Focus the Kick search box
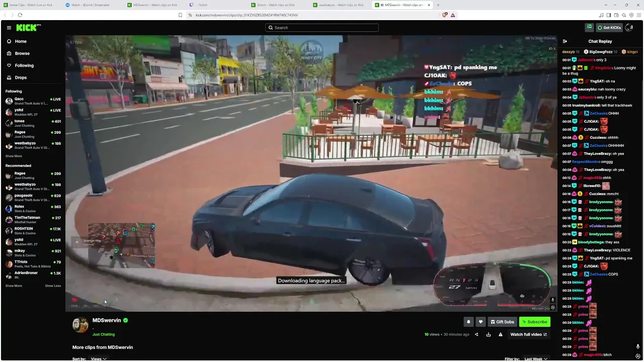644x362 pixels. click(x=322, y=28)
